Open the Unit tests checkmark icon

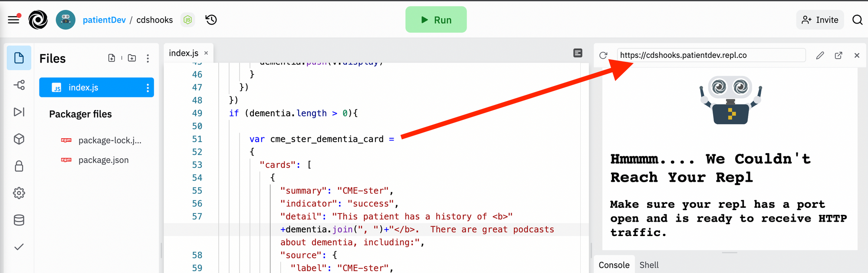coord(19,247)
